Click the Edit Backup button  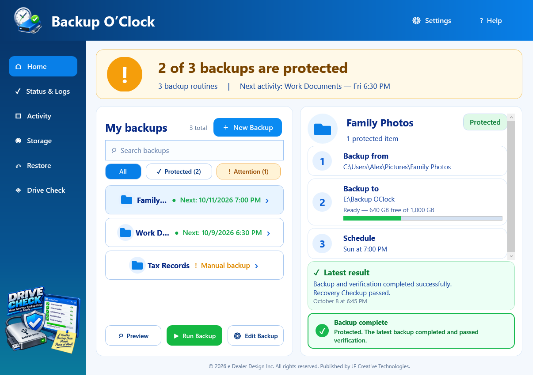255,336
